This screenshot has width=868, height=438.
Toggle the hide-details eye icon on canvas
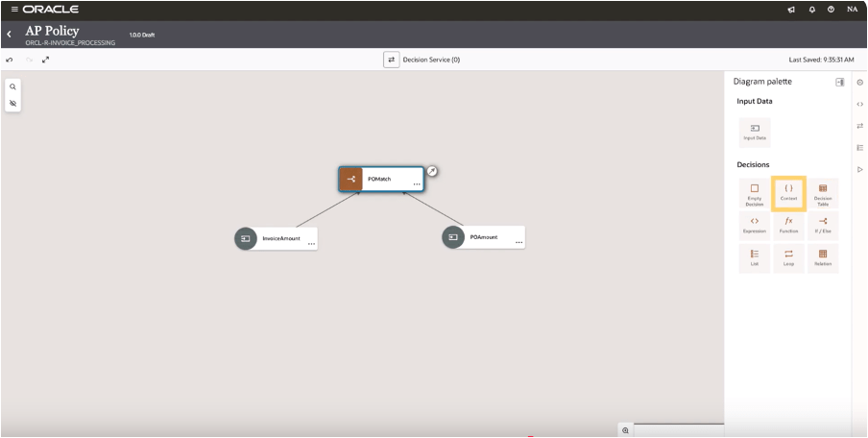tap(12, 103)
